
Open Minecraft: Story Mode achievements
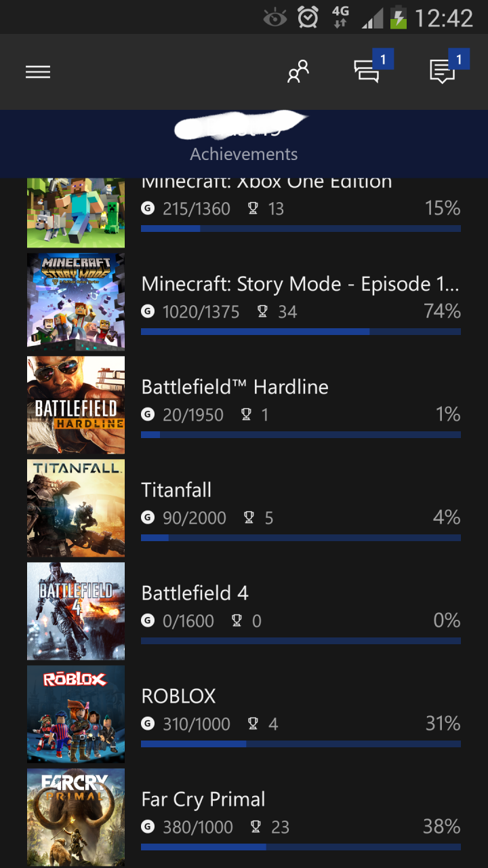[301, 285]
